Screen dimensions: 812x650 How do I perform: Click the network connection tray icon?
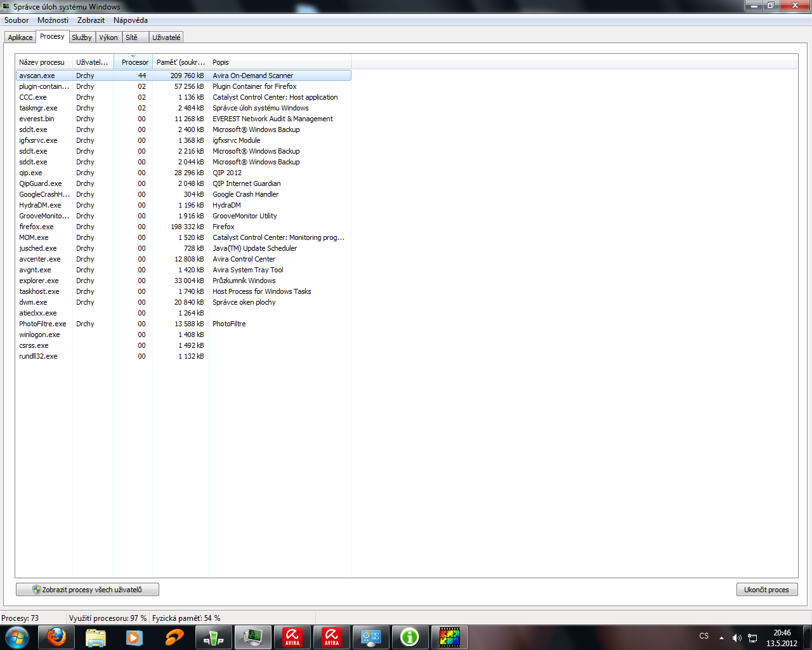tap(752, 637)
